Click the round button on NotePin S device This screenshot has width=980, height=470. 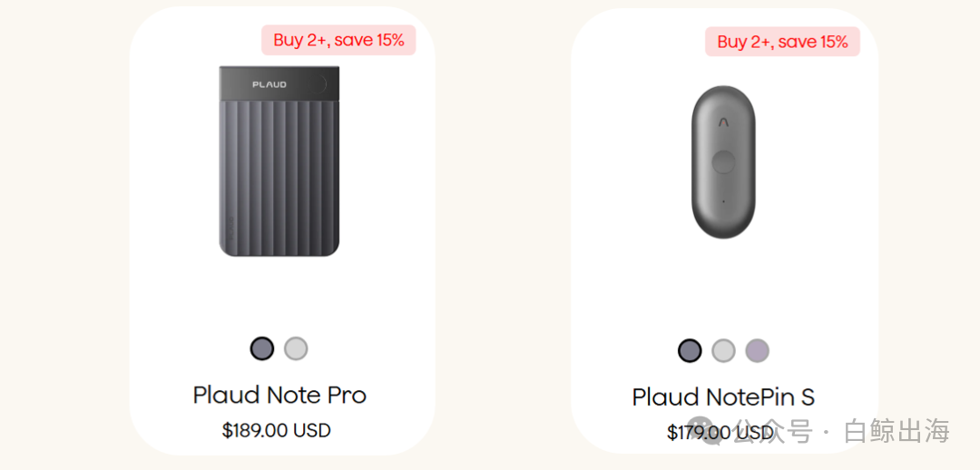coord(723,162)
